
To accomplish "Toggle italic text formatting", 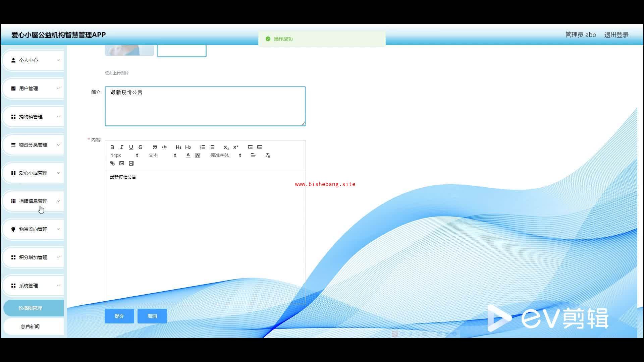I will click(122, 147).
